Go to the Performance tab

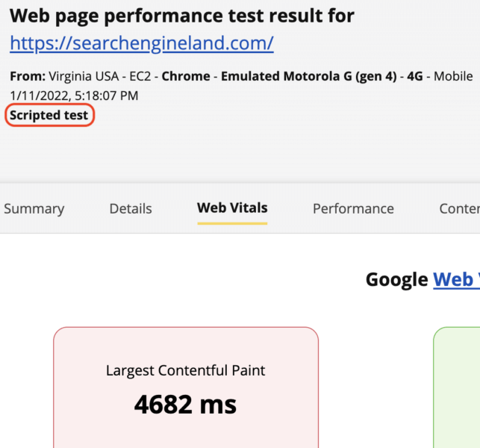point(353,209)
